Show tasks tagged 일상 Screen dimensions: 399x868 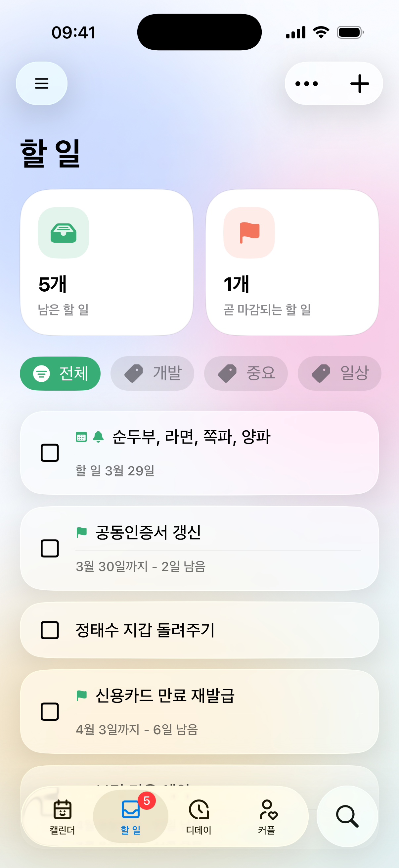point(339,373)
